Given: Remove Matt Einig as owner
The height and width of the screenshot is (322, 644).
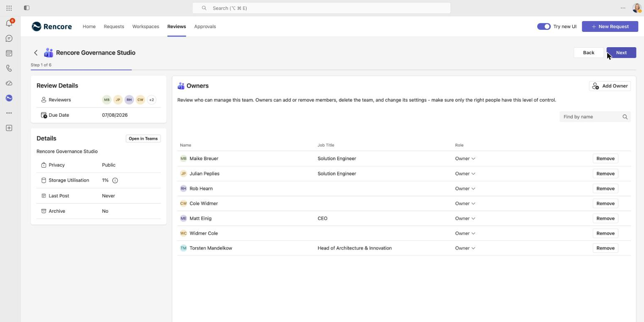Looking at the screenshot, I should tap(605, 219).
